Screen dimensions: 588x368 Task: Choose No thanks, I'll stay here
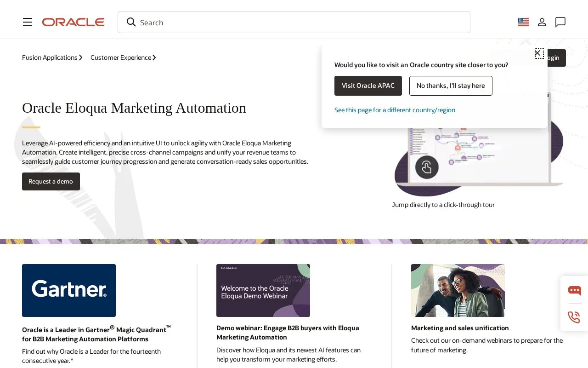[451, 86]
